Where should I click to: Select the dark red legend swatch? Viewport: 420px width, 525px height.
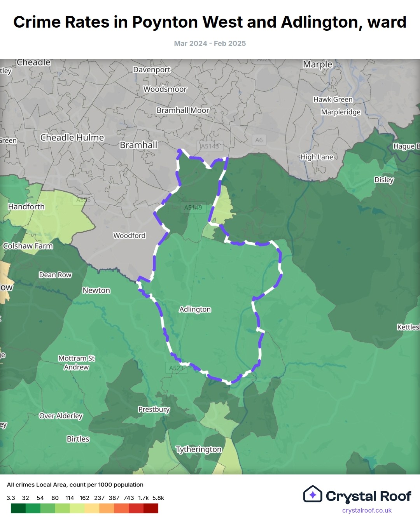tap(151, 508)
